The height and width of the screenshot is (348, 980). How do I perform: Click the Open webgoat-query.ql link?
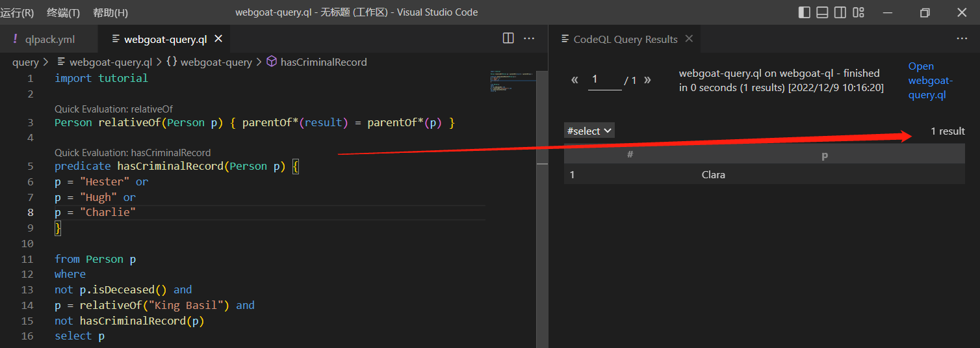[929, 81]
